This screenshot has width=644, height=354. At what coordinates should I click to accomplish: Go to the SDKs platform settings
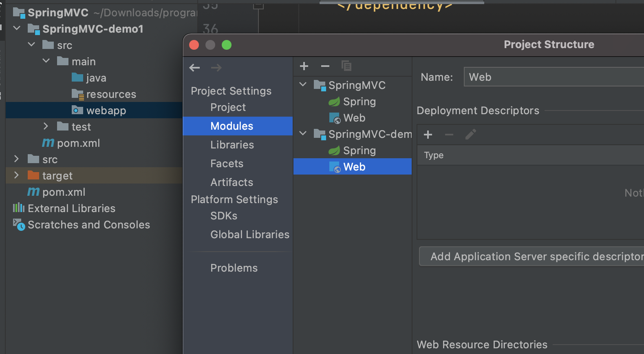[x=224, y=216]
